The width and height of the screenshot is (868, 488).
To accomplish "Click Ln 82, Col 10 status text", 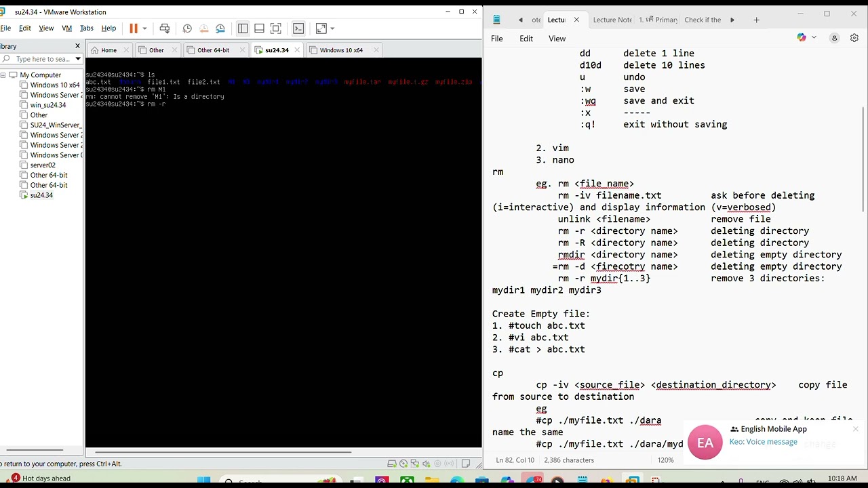I will point(515,460).
